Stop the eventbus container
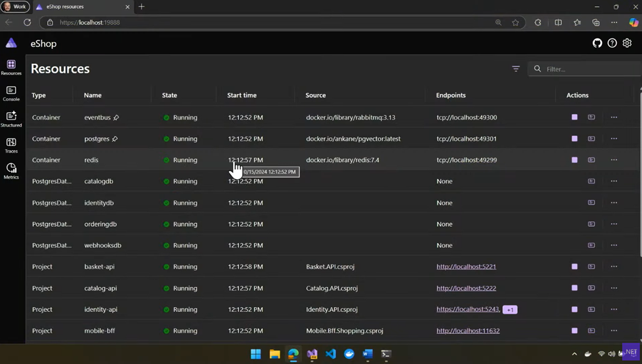This screenshot has height=364, width=642. (x=574, y=117)
